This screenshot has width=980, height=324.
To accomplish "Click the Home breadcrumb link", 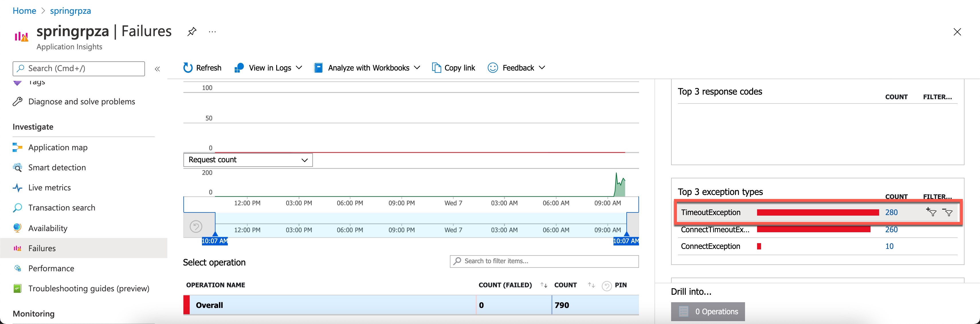I will (24, 11).
